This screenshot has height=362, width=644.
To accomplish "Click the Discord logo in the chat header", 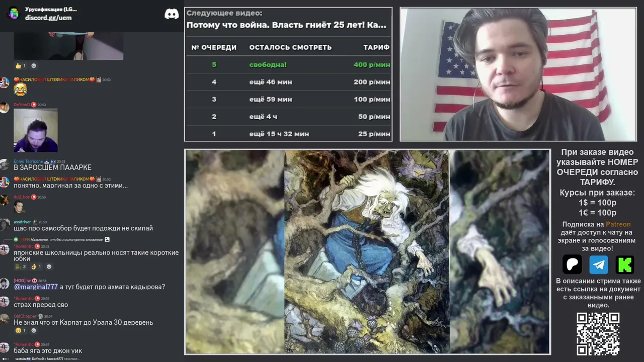I will coord(172,14).
